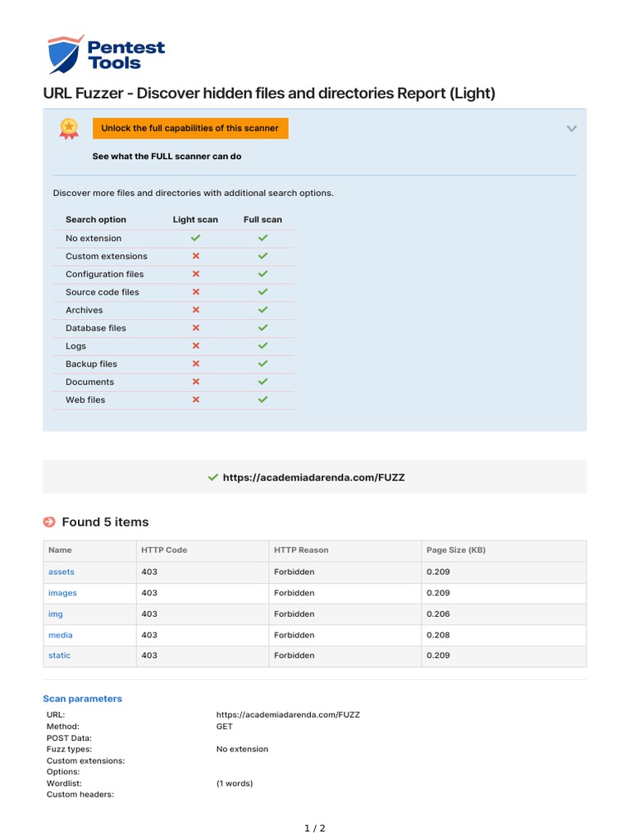Click the Full scan checkmark for Database files

(262, 328)
